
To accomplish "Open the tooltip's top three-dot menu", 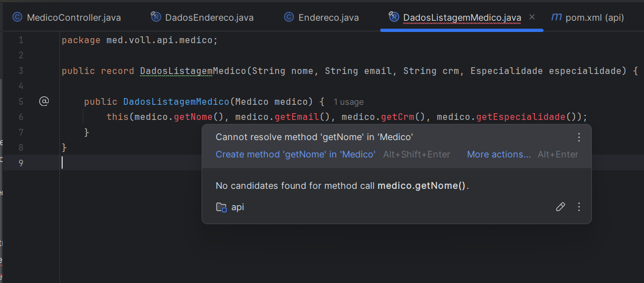I will (x=579, y=137).
